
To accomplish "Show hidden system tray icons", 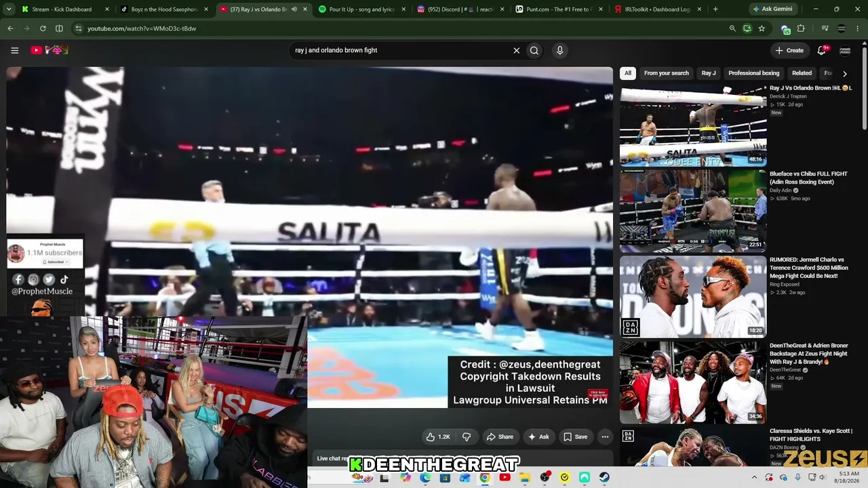I will click(754, 477).
